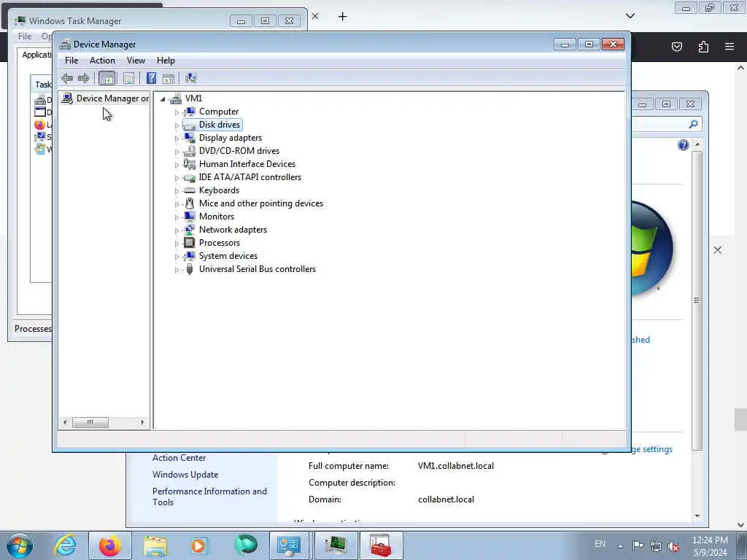Screen dimensions: 747x560
Task: Click the Mice and pointing devices icon
Action: click(190, 203)
